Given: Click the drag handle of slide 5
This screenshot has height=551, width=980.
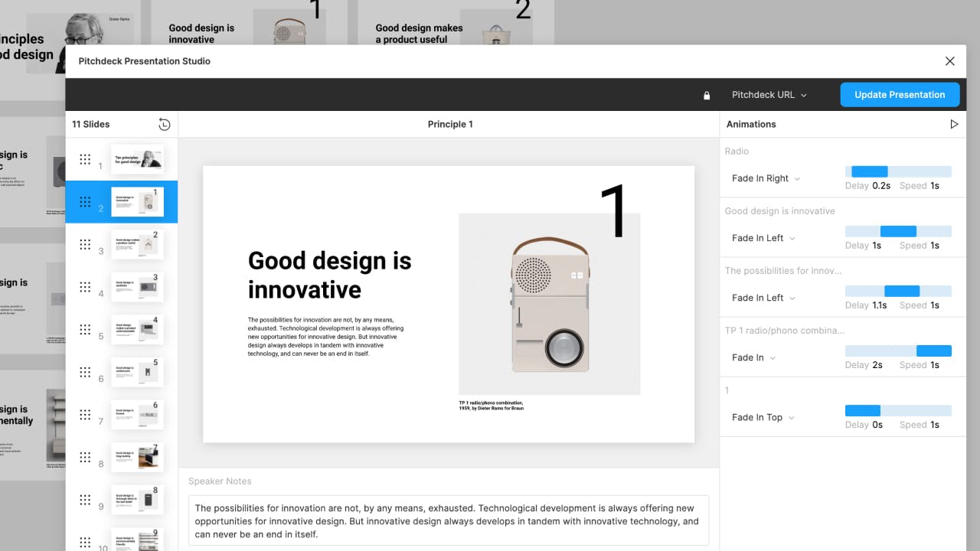Looking at the screenshot, I should point(85,329).
